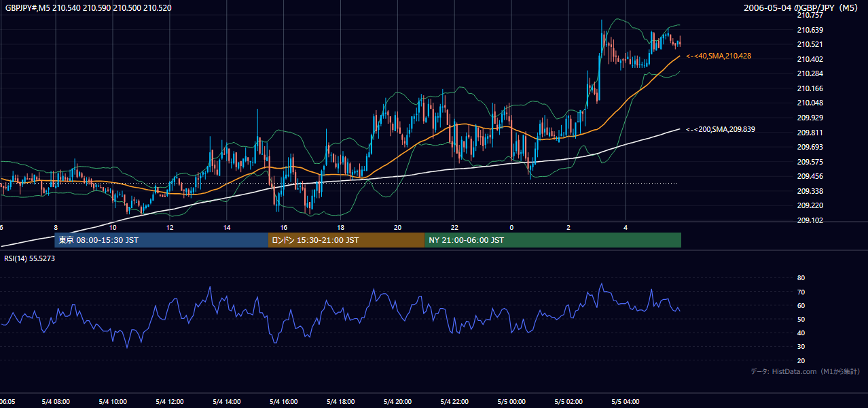Click the 5/4 14:00 time label

click(x=227, y=402)
